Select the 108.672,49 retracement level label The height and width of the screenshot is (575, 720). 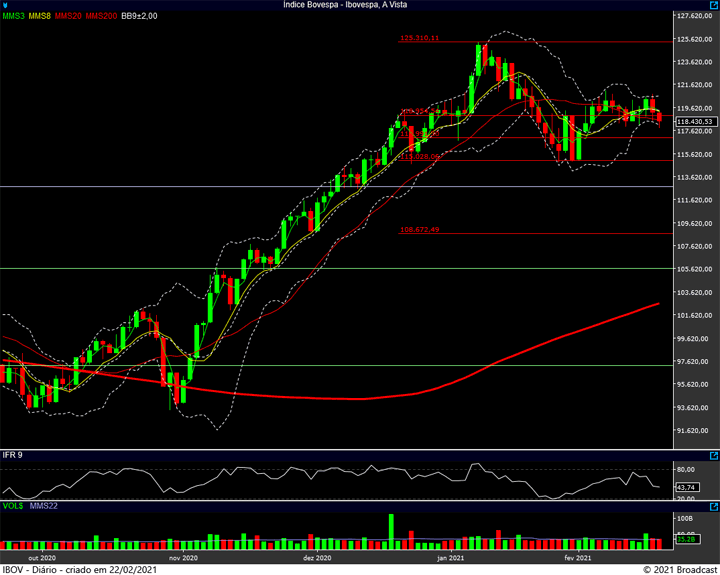pyautogui.click(x=419, y=229)
